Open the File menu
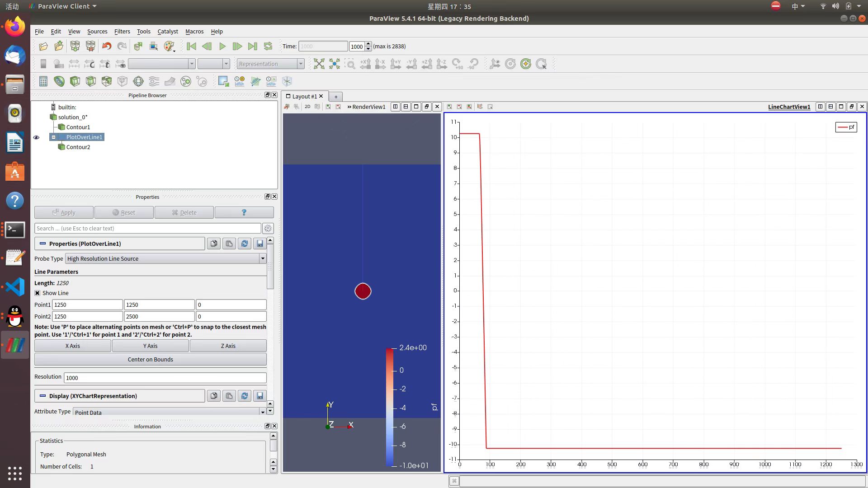This screenshot has height=488, width=868. (x=39, y=31)
